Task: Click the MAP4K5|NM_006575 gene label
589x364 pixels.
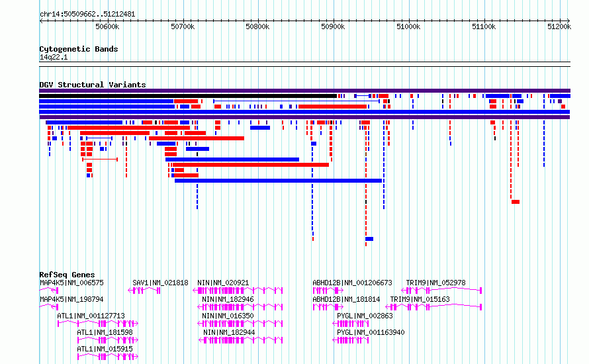Action: point(71,283)
